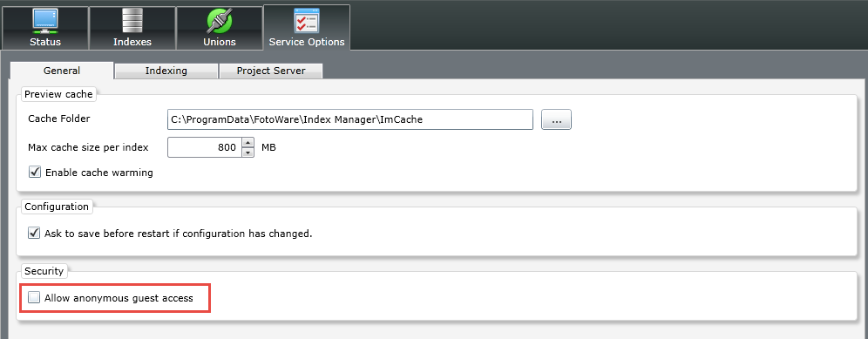Click the Preview cache group title
This screenshot has height=339, width=868.
pos(58,94)
